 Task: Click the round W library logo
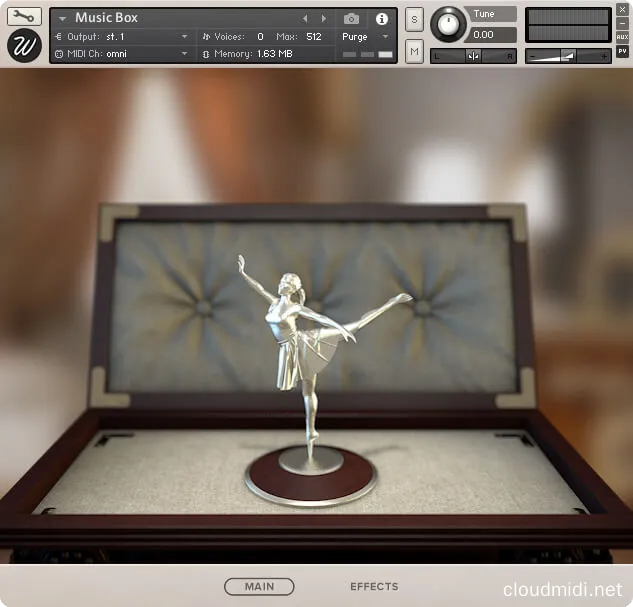[x=24, y=46]
